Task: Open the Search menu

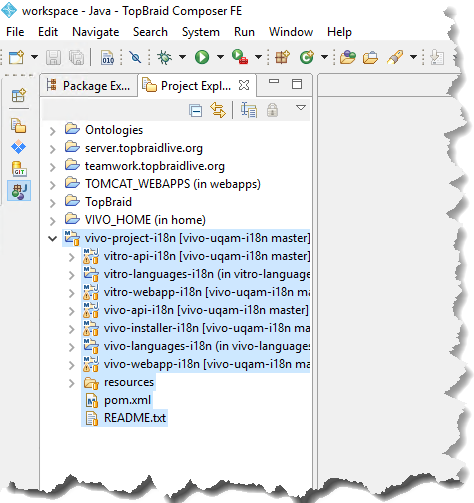Action: (x=150, y=32)
